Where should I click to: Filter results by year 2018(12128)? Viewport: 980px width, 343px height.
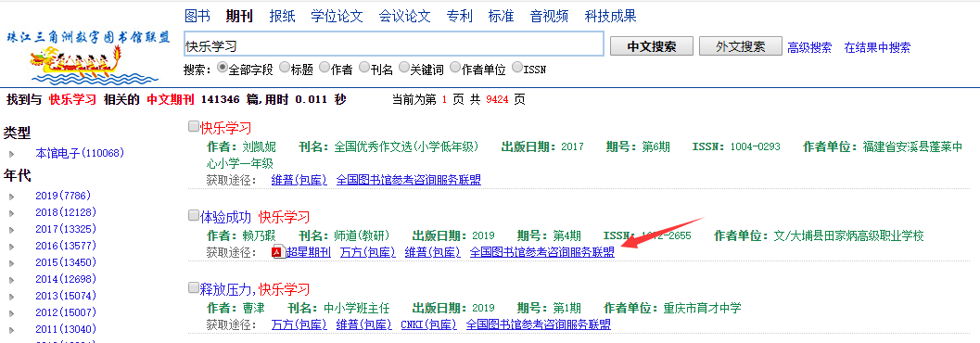(x=66, y=212)
